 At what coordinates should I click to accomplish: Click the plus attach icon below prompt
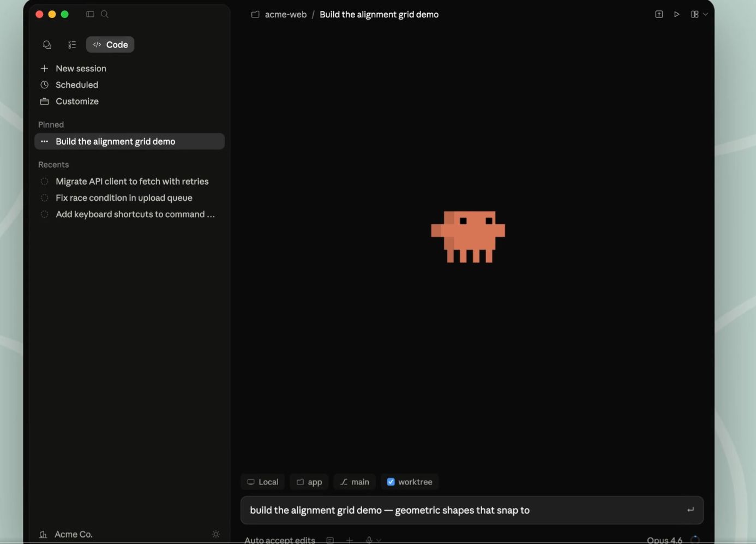350,540
